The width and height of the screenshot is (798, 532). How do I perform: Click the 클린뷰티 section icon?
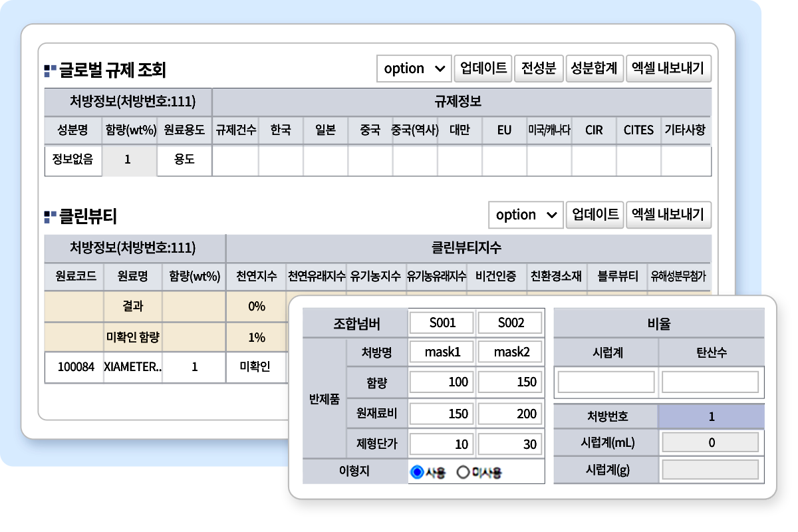[50, 215]
